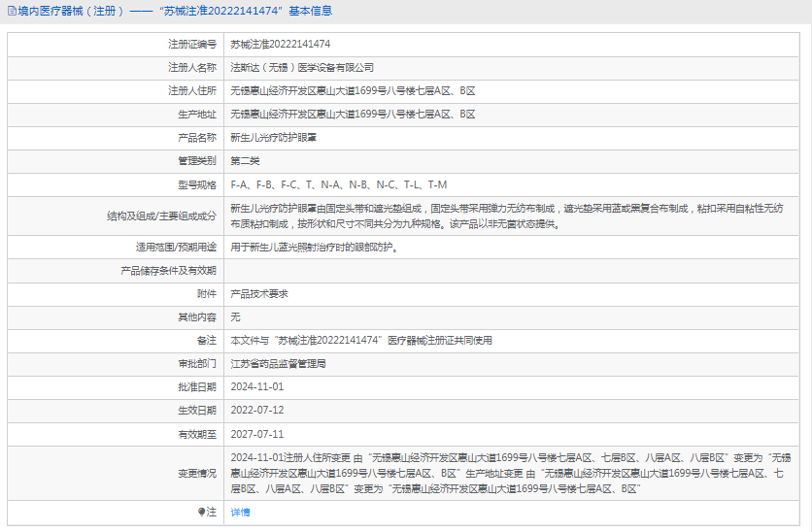The width and height of the screenshot is (812, 532).
Task: Click the model specs F-A、F-B、F-C value
Action: click(x=338, y=184)
